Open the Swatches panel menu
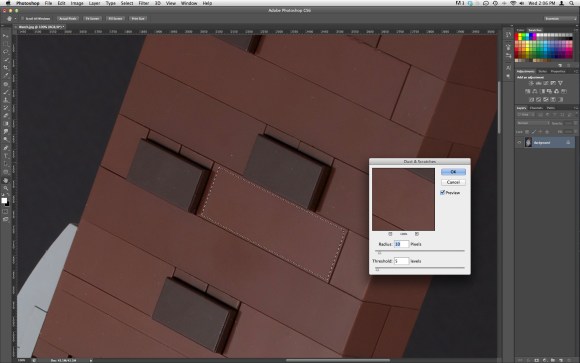580x363 pixels. click(576, 30)
